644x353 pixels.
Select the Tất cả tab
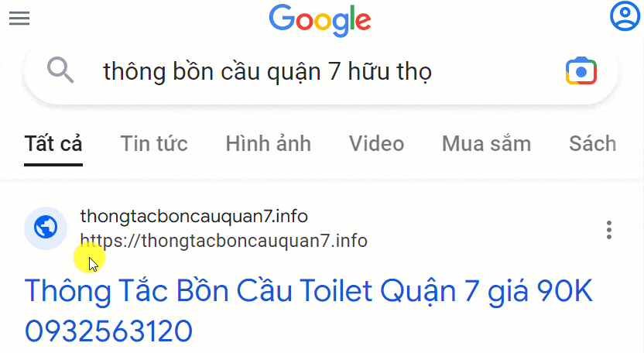point(53,144)
